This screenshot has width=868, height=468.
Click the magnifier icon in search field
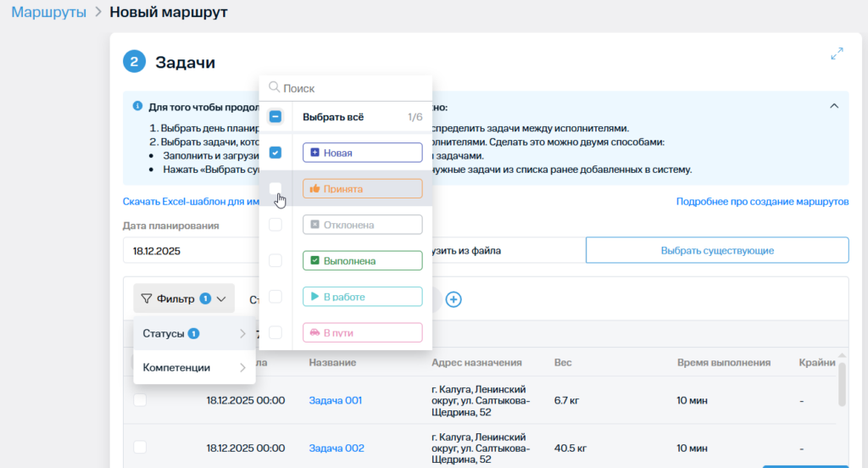[274, 87]
